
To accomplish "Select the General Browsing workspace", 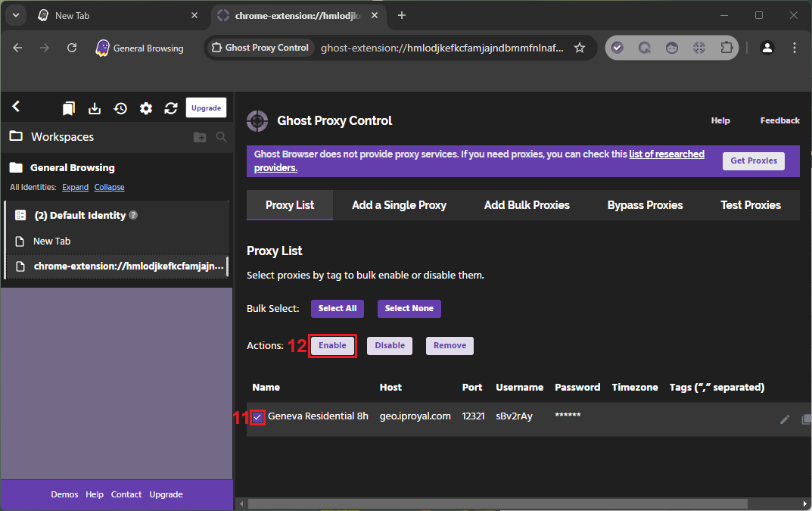I will point(72,167).
